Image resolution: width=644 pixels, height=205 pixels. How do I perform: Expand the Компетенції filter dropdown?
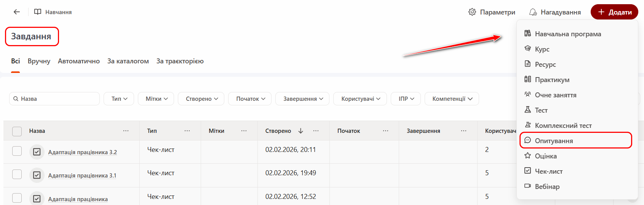pos(452,99)
